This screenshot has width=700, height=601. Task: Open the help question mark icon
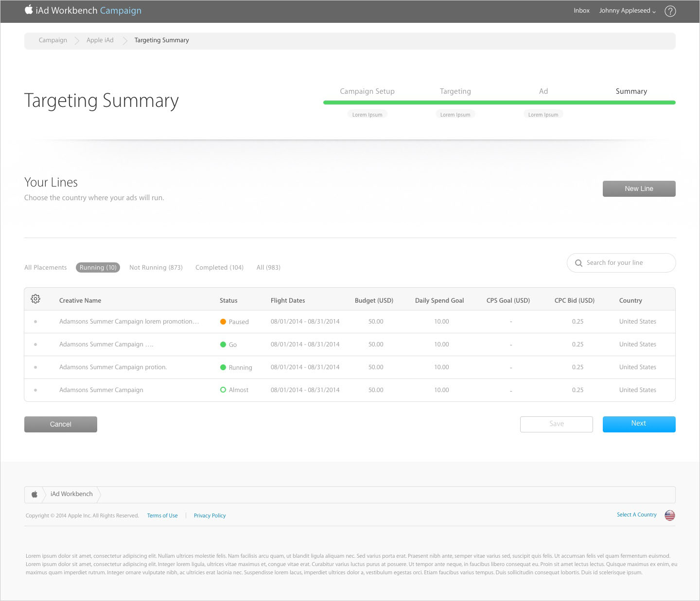pyautogui.click(x=670, y=11)
